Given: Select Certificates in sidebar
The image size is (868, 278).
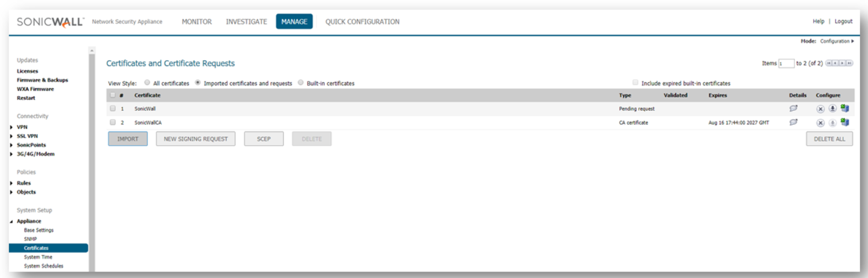Looking at the screenshot, I should (49, 248).
